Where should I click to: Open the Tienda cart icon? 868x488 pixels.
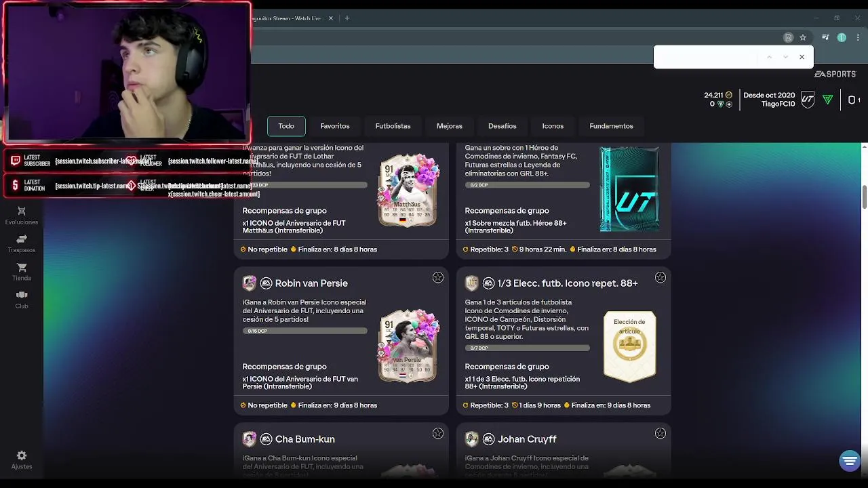(x=22, y=268)
